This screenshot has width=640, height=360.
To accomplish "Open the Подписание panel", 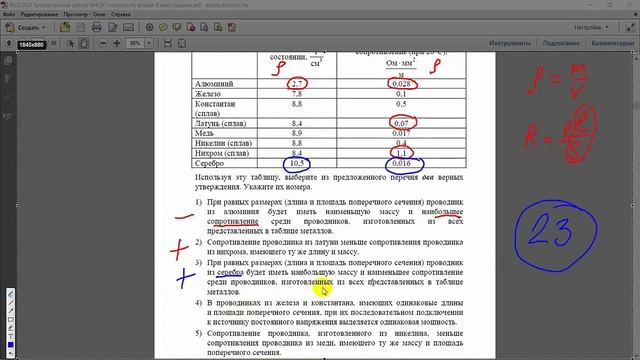I will click(x=561, y=43).
